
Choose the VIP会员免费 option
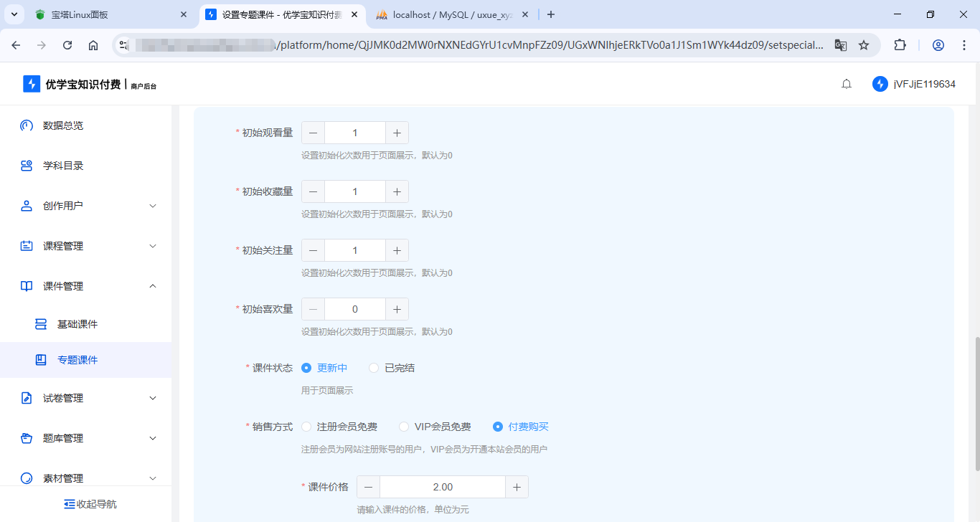coord(403,426)
